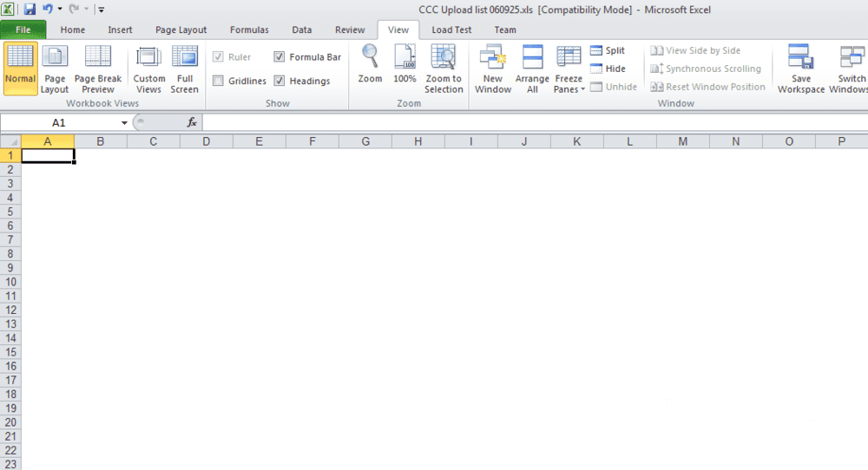Select row 20 header

(10, 422)
